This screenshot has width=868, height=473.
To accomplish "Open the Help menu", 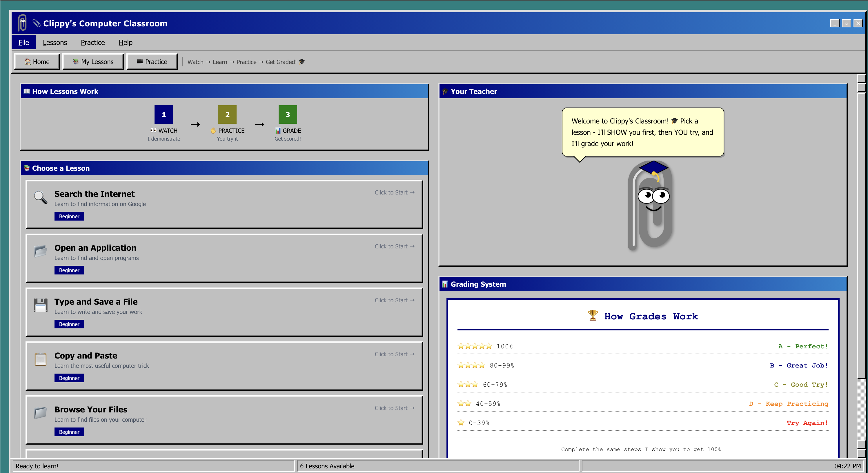I will point(125,42).
